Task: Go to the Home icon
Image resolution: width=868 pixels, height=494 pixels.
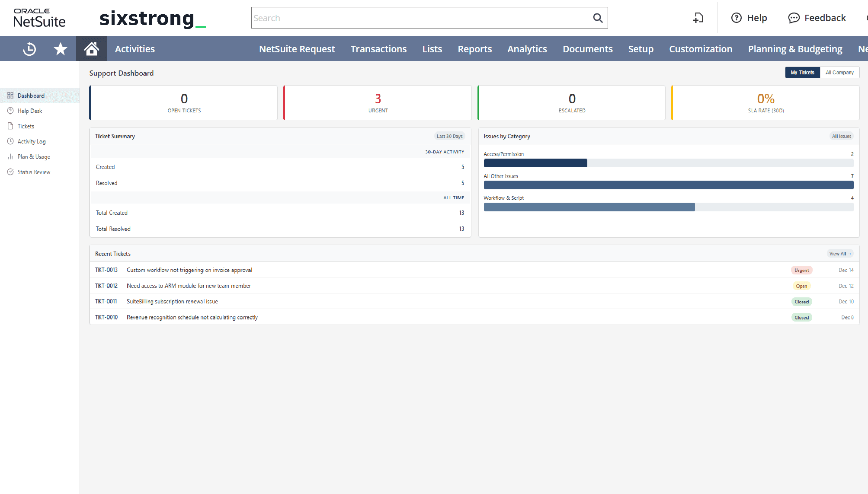Action: pos(91,49)
